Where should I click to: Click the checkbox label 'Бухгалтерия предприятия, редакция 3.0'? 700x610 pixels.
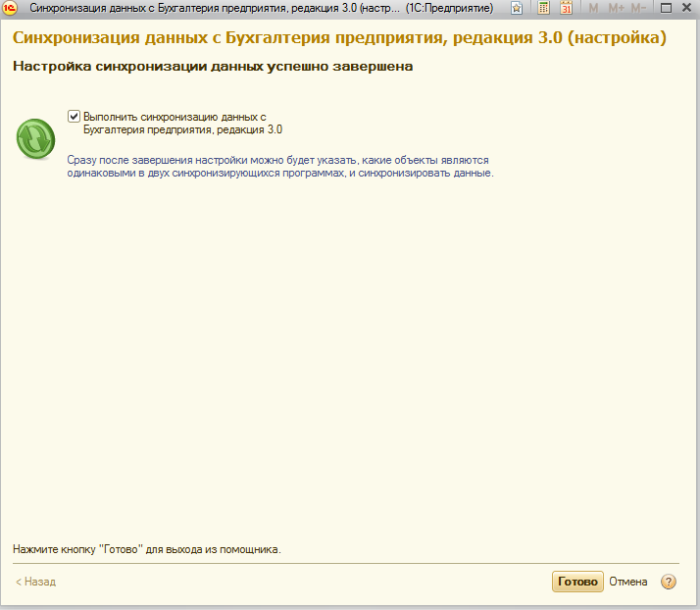pos(183,129)
